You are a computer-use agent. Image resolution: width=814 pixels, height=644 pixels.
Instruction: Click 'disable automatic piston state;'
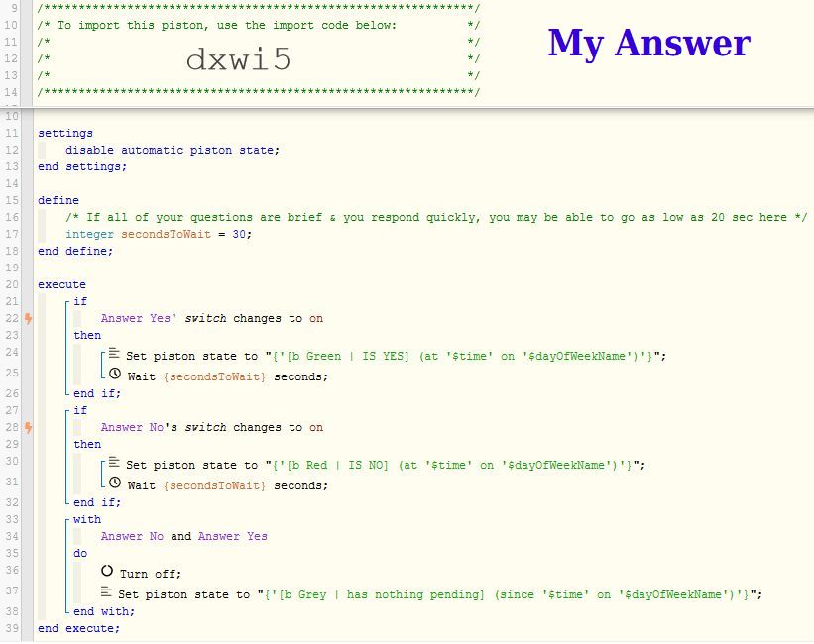[x=173, y=150]
